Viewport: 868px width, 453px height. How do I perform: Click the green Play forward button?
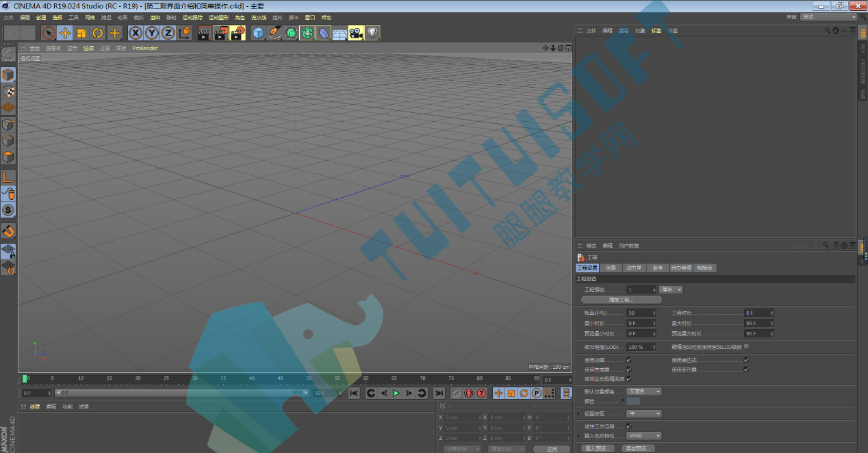tap(396, 393)
